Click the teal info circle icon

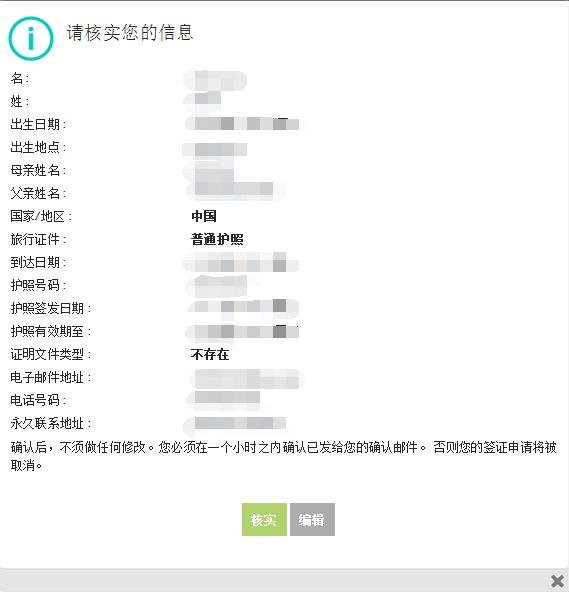pyautogui.click(x=31, y=38)
